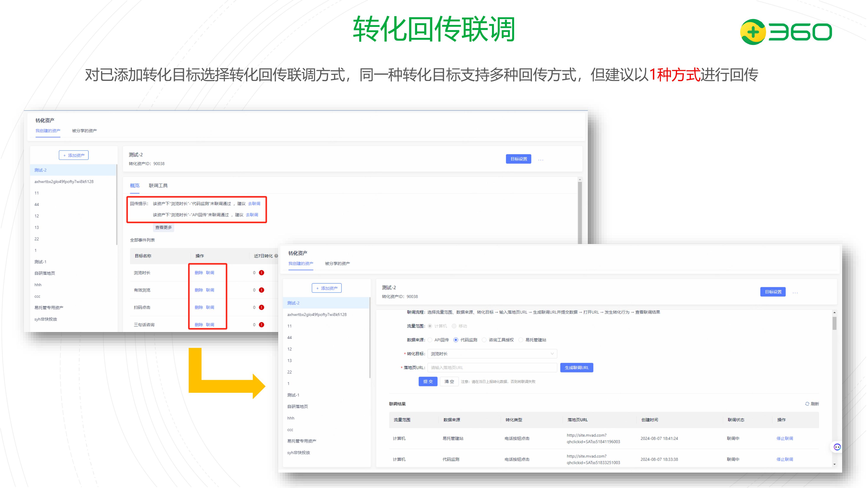The width and height of the screenshot is (868, 488).
Task: Click 联调 in 有效浏览 row
Action: point(210,290)
